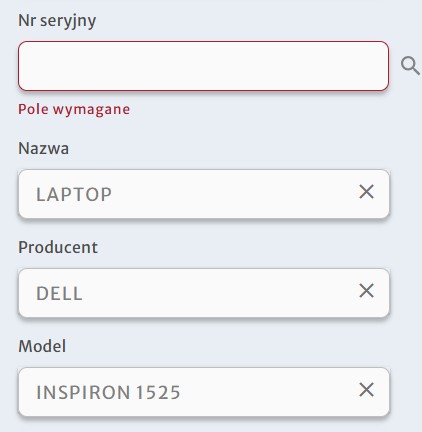
Task: Click the word wymagane in the error
Action: (x=91, y=110)
